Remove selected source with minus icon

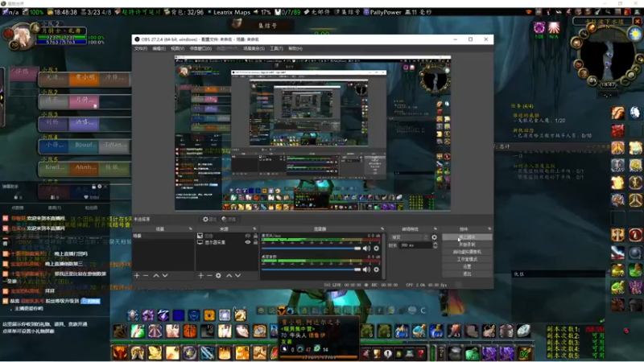pos(209,275)
